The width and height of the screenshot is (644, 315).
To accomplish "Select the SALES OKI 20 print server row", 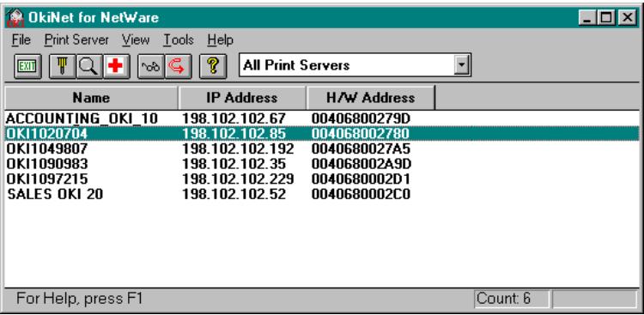I will point(322,194).
